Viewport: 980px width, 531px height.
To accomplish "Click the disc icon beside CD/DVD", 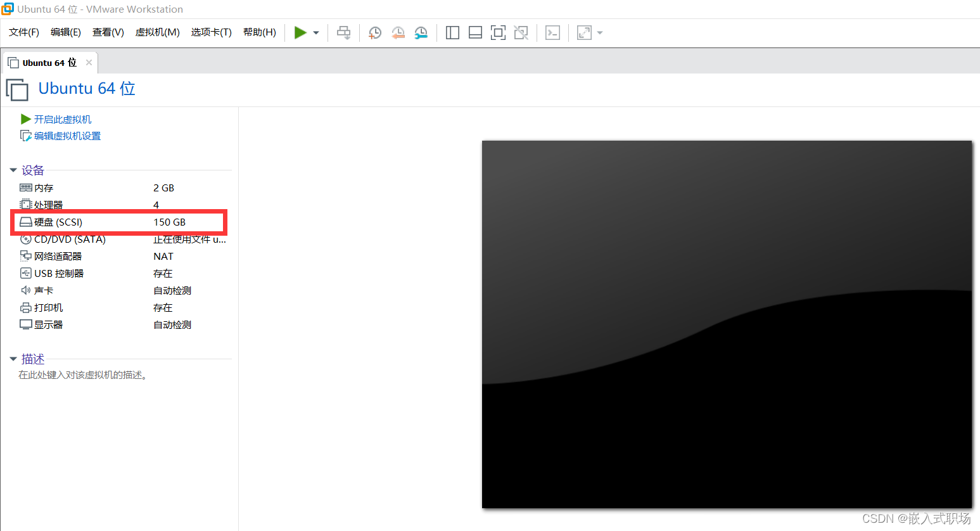I will [26, 239].
